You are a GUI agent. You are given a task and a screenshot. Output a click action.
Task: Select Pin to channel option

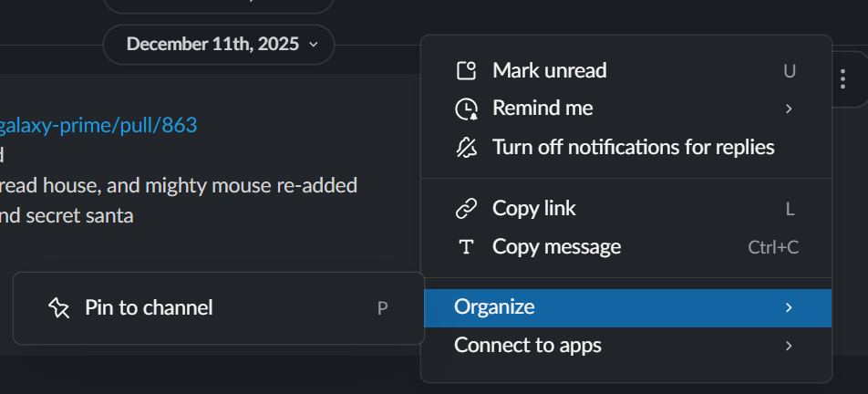pos(149,308)
